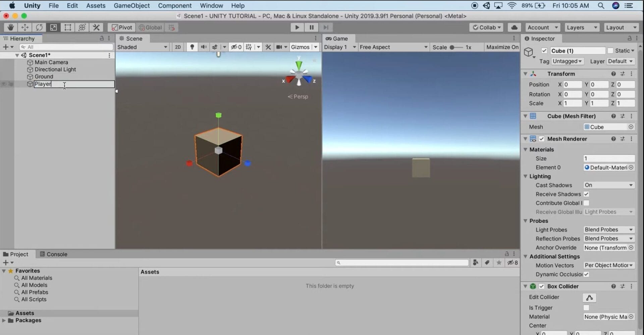Toggle hidden objects visibility icon in Scene
The height and width of the screenshot is (335, 644).
(x=236, y=47)
